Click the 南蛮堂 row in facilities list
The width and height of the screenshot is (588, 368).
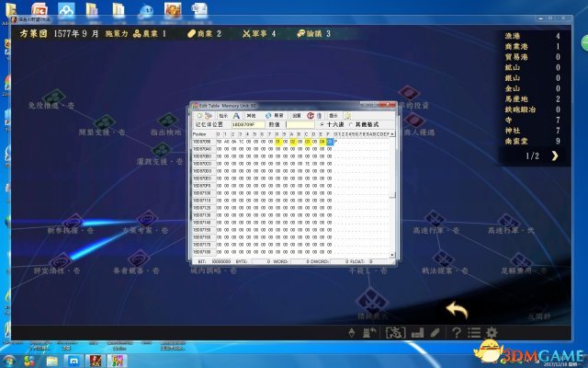[x=532, y=141]
